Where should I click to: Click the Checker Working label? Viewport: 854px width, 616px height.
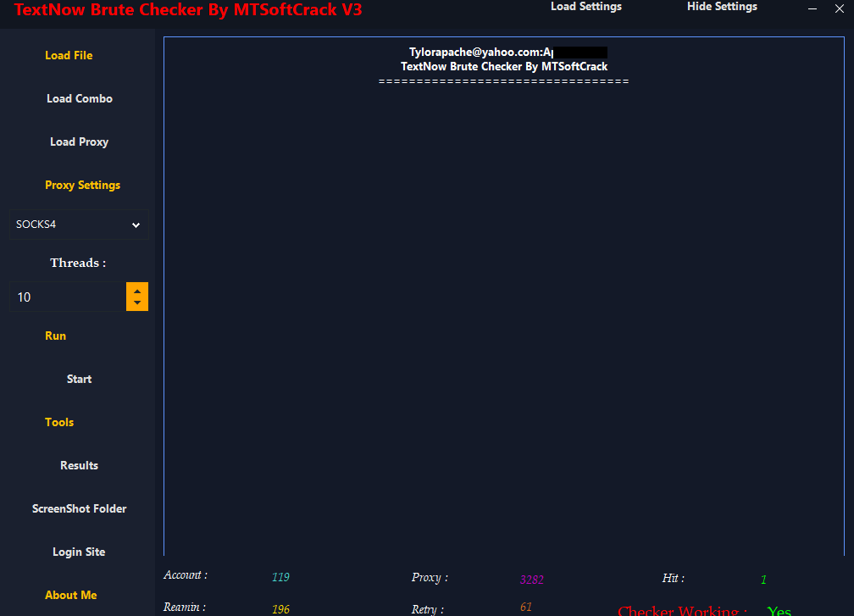click(682, 611)
